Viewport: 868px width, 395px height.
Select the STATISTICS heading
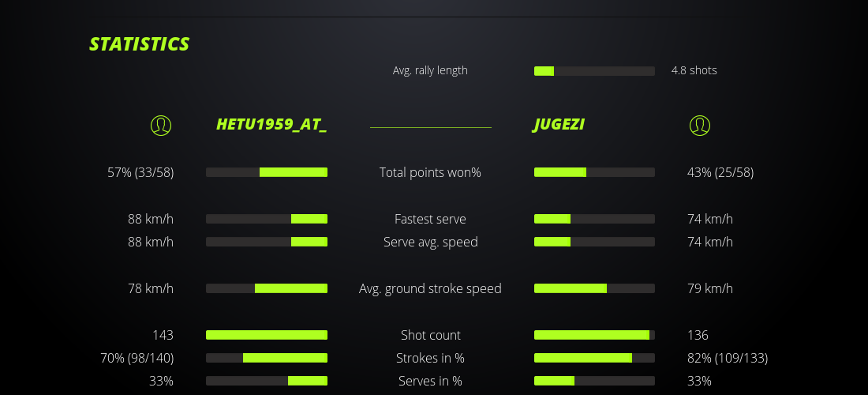140,44
